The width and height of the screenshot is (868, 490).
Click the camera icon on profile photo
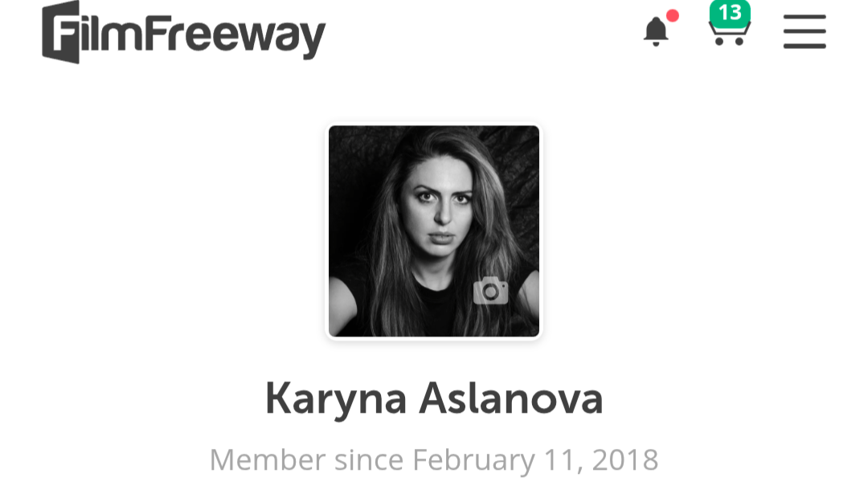(490, 291)
